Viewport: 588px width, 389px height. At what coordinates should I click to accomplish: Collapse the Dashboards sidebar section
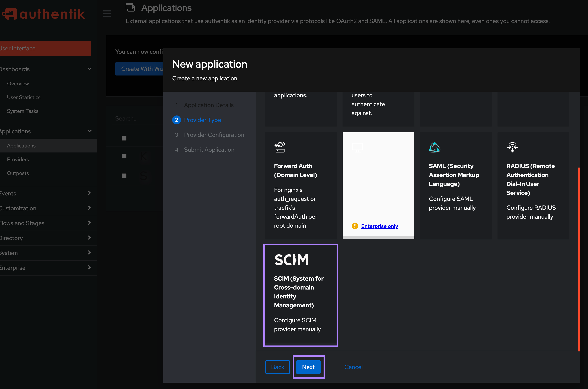[89, 69]
